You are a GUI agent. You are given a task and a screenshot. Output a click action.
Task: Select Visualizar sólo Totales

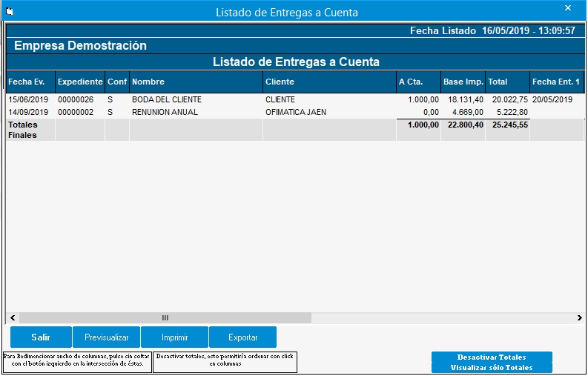click(x=492, y=367)
